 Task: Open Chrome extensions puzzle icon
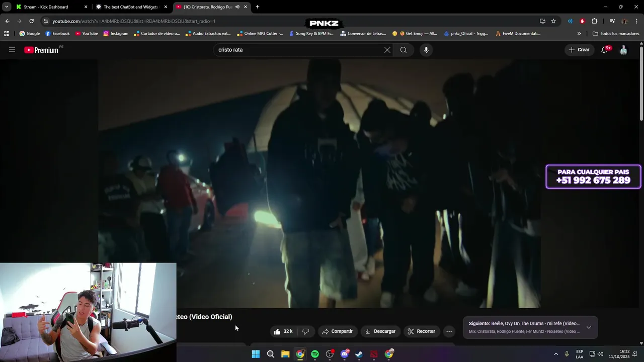(x=595, y=21)
